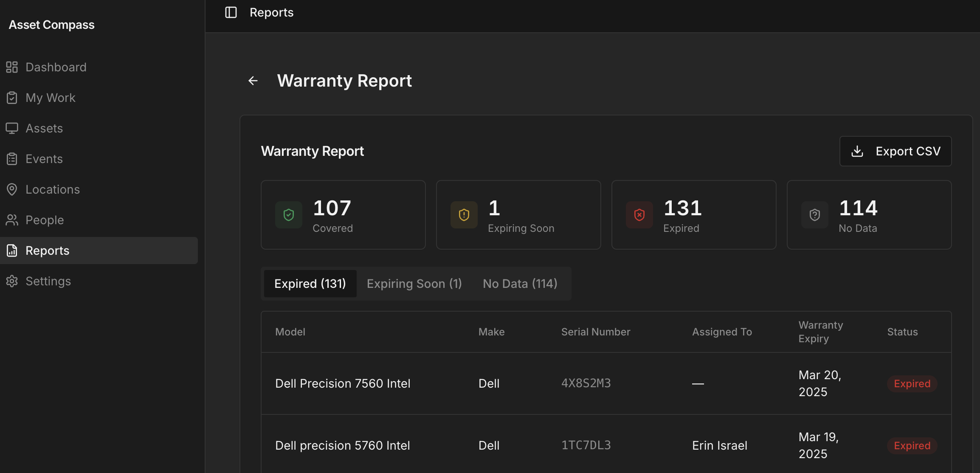Viewport: 980px width, 473px height.
Task: Click serial number 4X8S2M3
Action: (586, 383)
